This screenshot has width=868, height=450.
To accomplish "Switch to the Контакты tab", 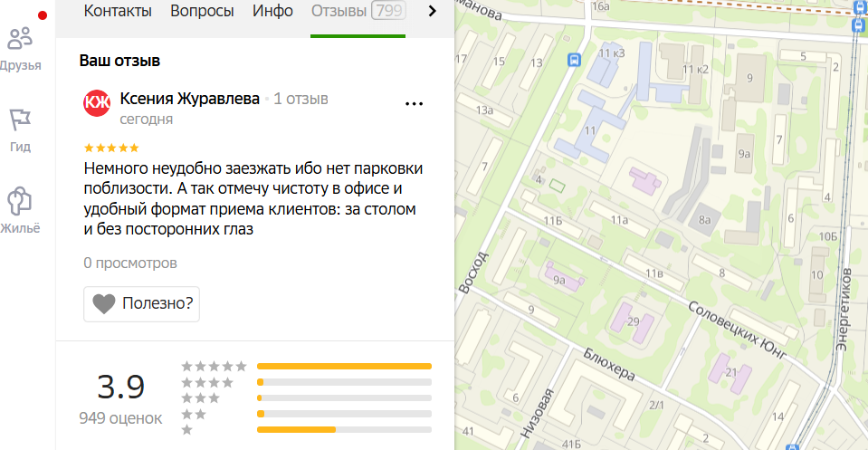I will point(118,11).
